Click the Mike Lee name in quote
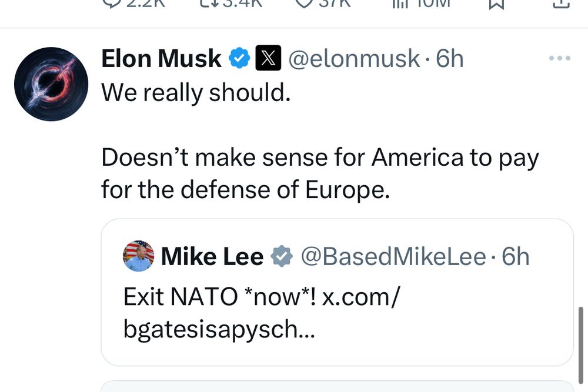The image size is (588, 392). (x=212, y=257)
